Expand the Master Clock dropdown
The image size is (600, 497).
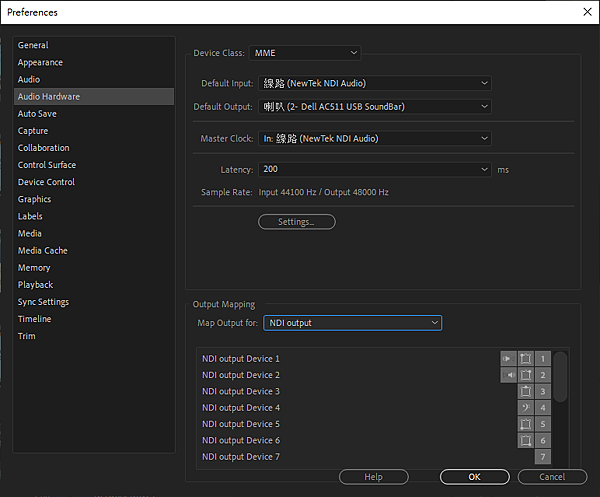coord(375,139)
